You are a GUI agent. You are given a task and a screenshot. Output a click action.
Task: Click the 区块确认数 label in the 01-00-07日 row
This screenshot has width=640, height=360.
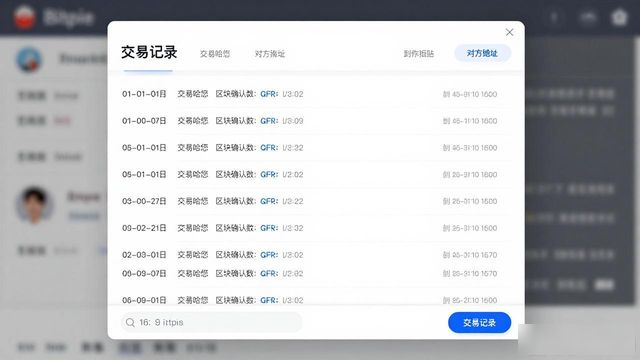click(x=236, y=121)
